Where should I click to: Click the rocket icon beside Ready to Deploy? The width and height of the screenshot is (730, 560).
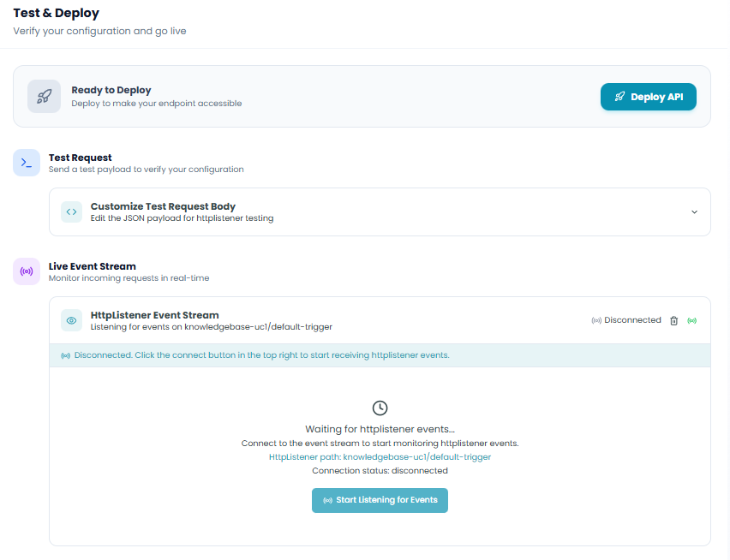(44, 97)
